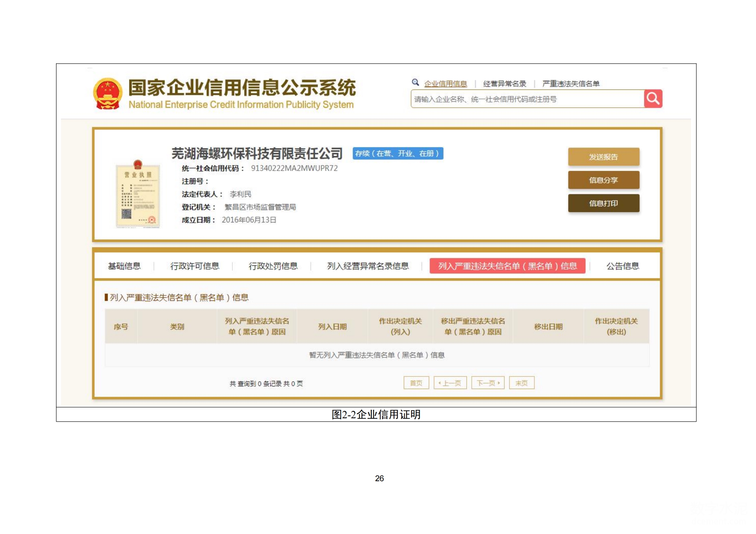Click the small blue magnifier icon
This screenshot has width=756, height=534.
(415, 82)
